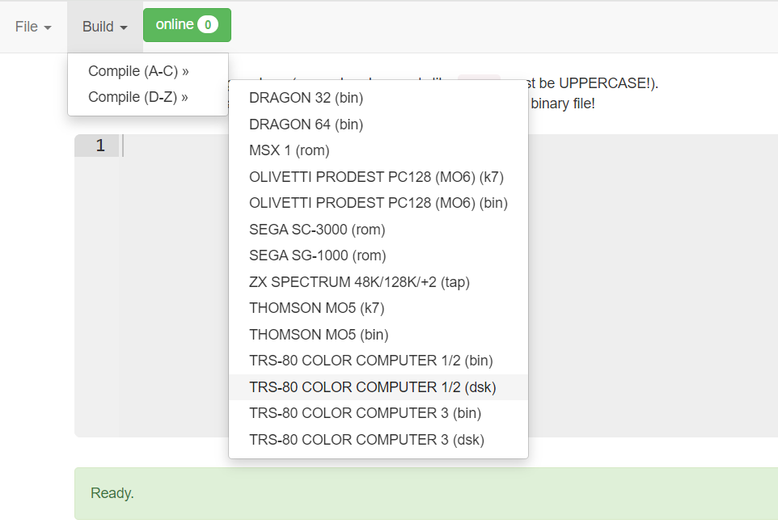Select TRS-80 COLOR COMPUTER 3 (bin)
The height and width of the screenshot is (532, 778).
365,413
